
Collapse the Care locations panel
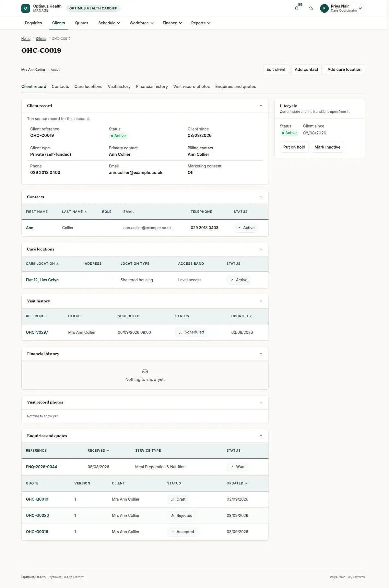pos(261,249)
